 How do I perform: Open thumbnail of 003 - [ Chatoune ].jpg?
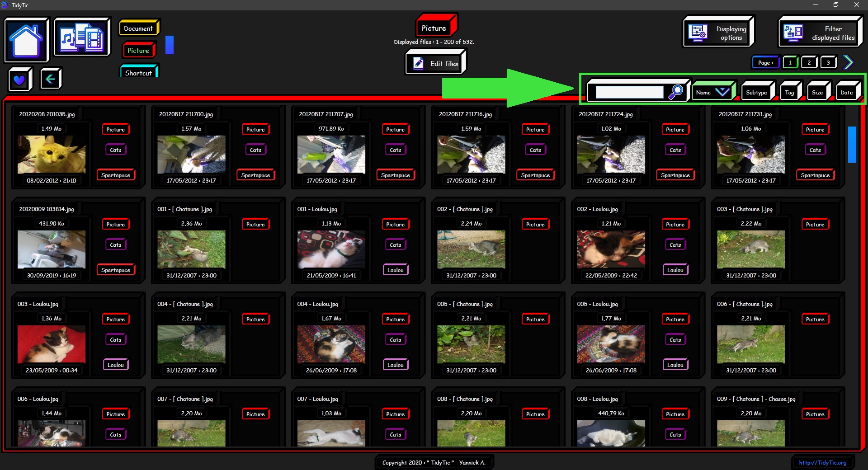click(x=751, y=249)
